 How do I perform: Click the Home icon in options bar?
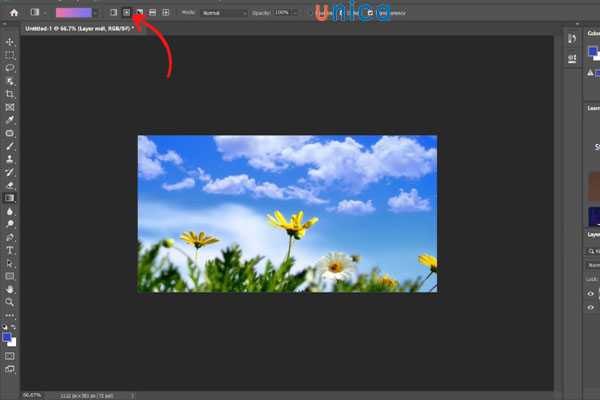pos(14,12)
